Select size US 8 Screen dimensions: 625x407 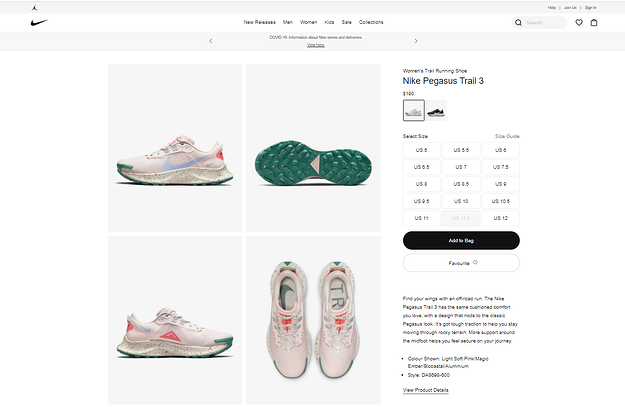click(421, 184)
